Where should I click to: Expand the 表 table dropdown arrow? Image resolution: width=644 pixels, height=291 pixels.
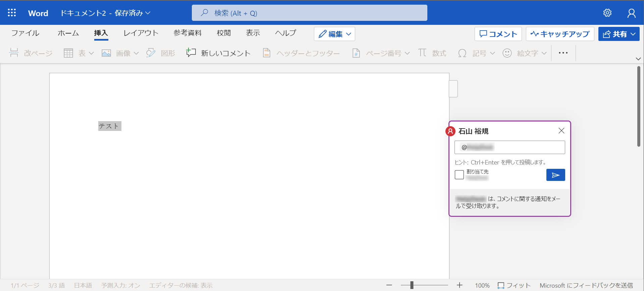[91, 53]
